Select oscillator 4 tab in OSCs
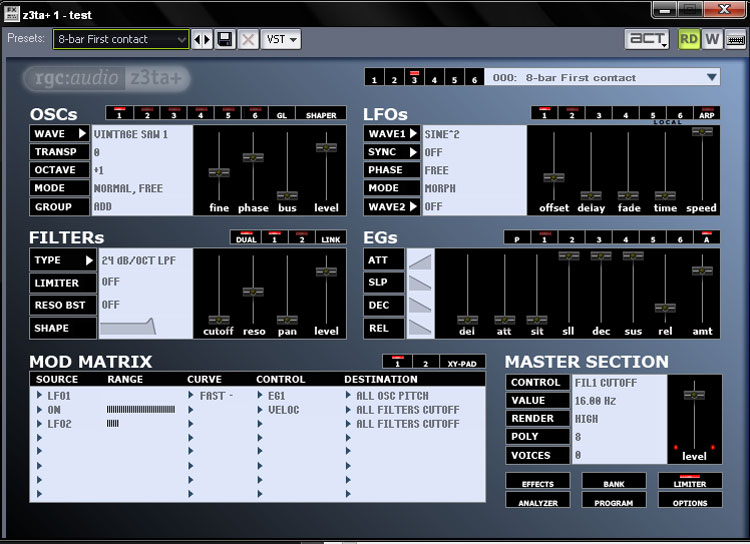This screenshot has height=544, width=750. pos(200,113)
